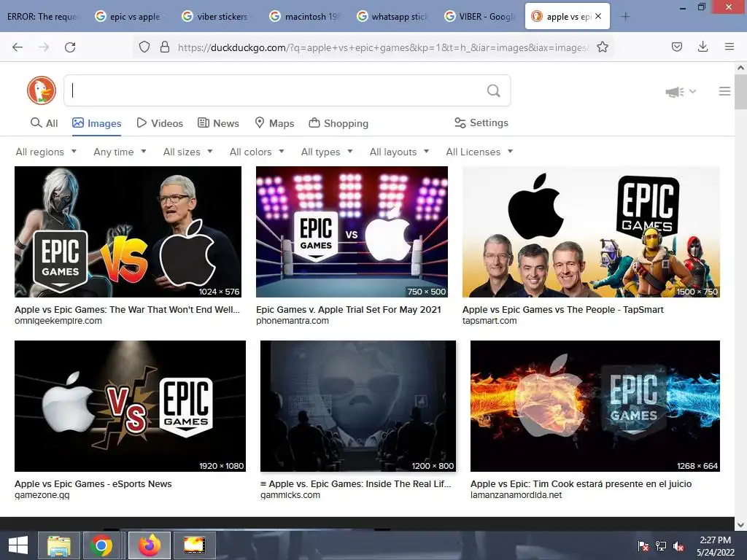747x560 pixels.
Task: Open the fire and ice Apple Epic thumbnail
Action: click(595, 406)
